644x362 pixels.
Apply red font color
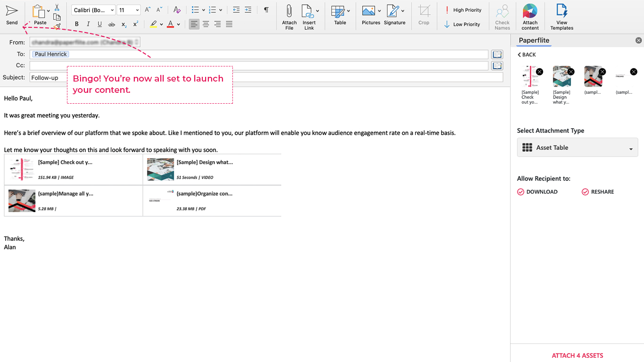[x=171, y=24]
